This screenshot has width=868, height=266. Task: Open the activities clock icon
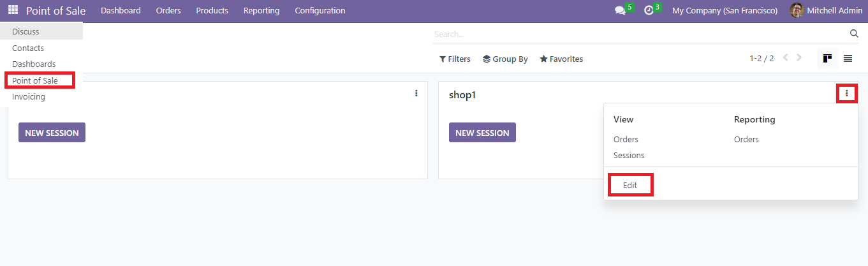[x=649, y=11]
